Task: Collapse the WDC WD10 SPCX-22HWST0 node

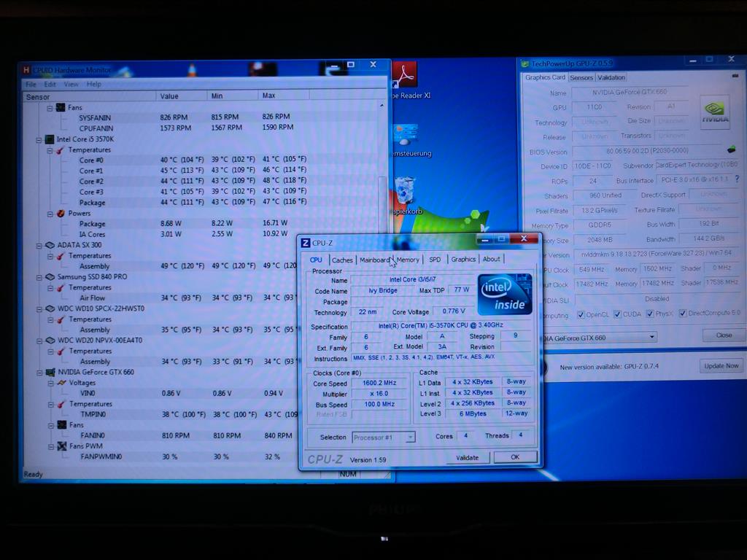Action: click(40, 309)
